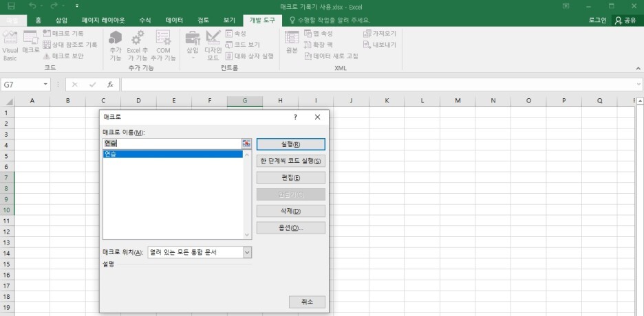Switch to the 검토 tab

click(x=203, y=20)
